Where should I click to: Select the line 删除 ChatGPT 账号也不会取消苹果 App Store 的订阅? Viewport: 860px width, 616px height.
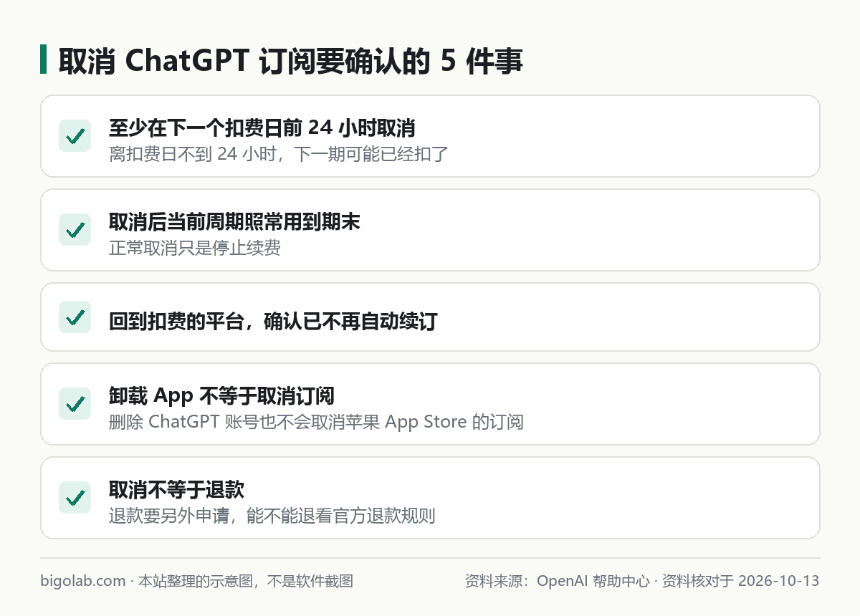[x=316, y=422]
